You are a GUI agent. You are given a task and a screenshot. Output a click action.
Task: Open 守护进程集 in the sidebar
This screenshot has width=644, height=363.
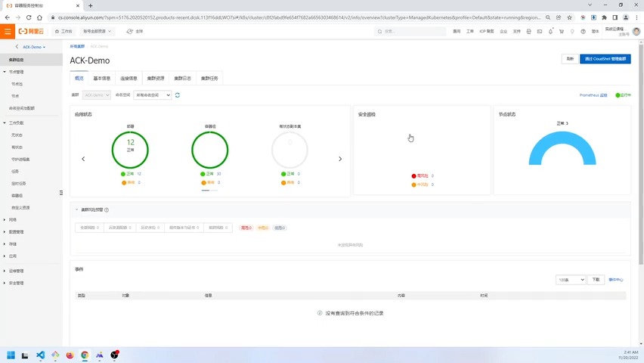(x=20, y=159)
